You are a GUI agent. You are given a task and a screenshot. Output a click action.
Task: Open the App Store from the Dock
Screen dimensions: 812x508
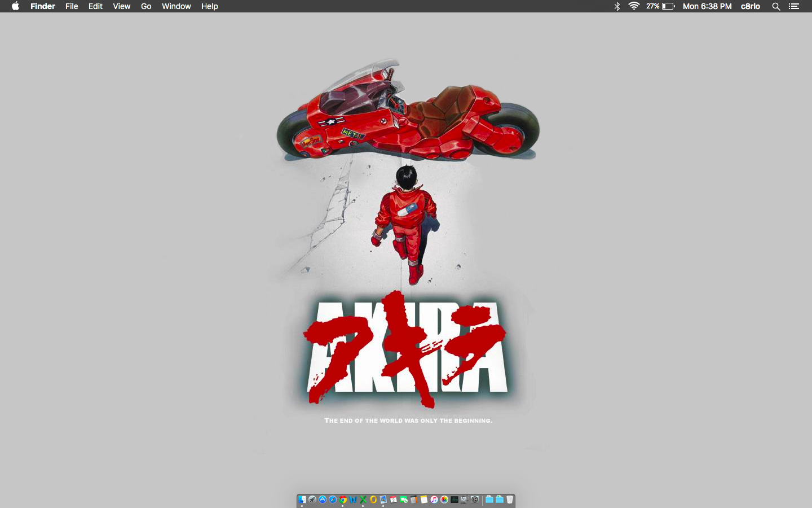[323, 500]
